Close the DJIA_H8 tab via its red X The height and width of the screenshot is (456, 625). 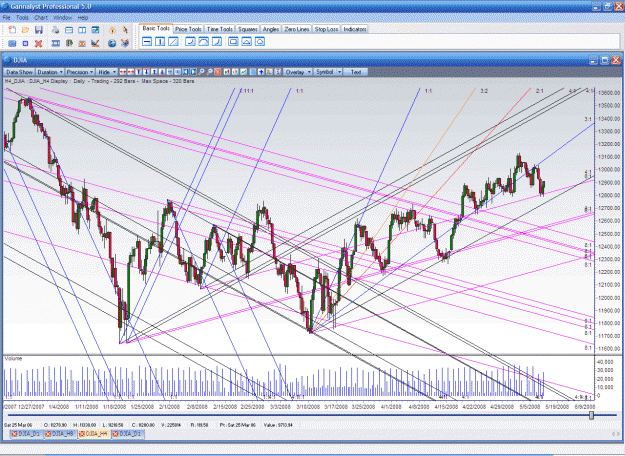(x=49, y=434)
